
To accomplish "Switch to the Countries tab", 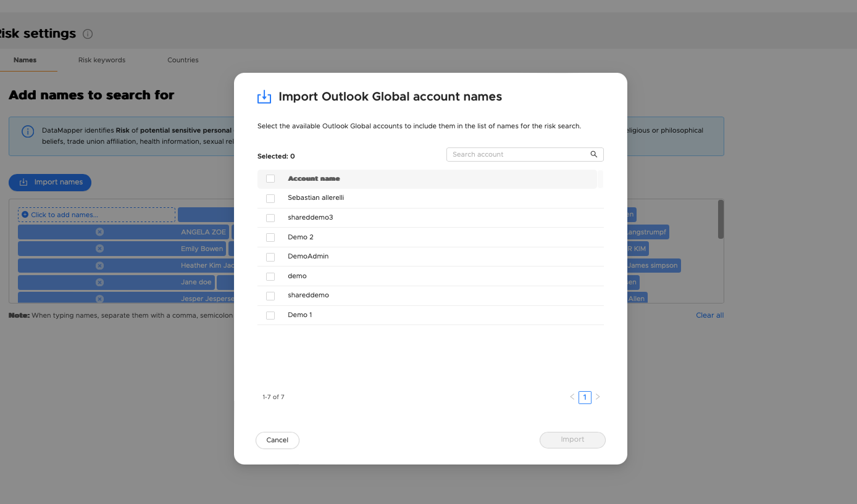I will click(183, 60).
